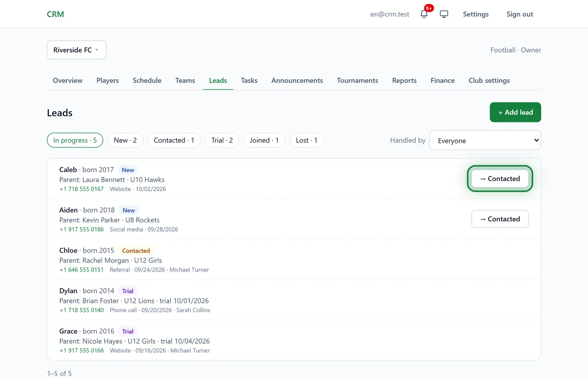This screenshot has width=588, height=379.
Task: Select the Finance tab
Action: click(443, 80)
